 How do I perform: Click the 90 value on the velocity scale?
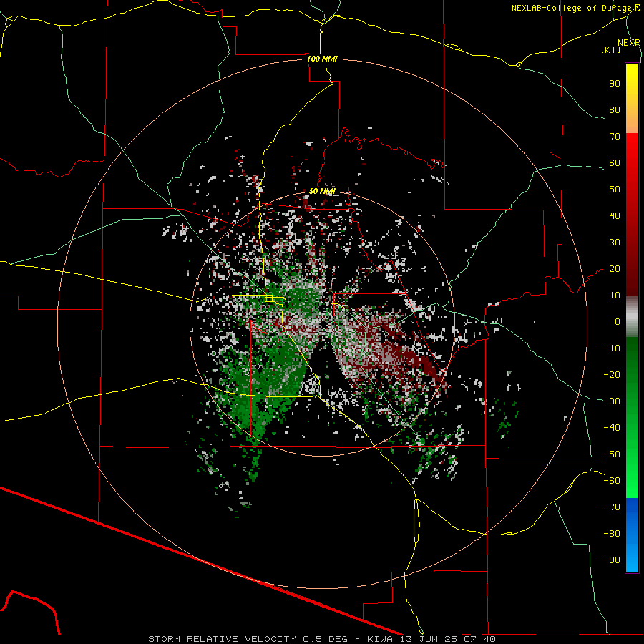tap(615, 84)
